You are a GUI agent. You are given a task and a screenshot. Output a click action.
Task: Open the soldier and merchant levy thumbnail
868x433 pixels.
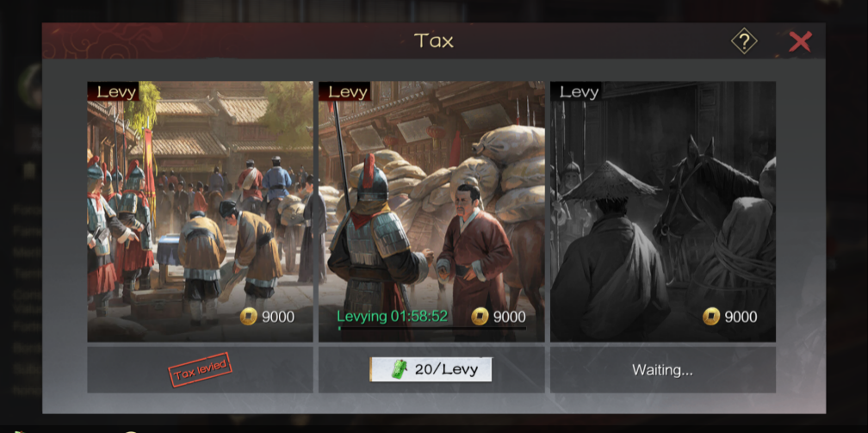point(431,212)
